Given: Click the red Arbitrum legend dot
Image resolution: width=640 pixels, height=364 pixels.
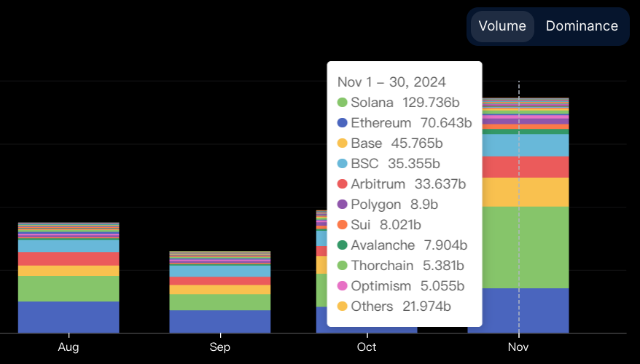Looking at the screenshot, I should (342, 184).
